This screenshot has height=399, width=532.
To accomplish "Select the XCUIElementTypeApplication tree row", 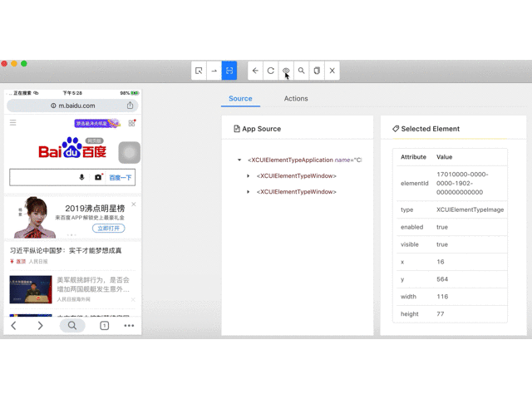I will tap(305, 160).
